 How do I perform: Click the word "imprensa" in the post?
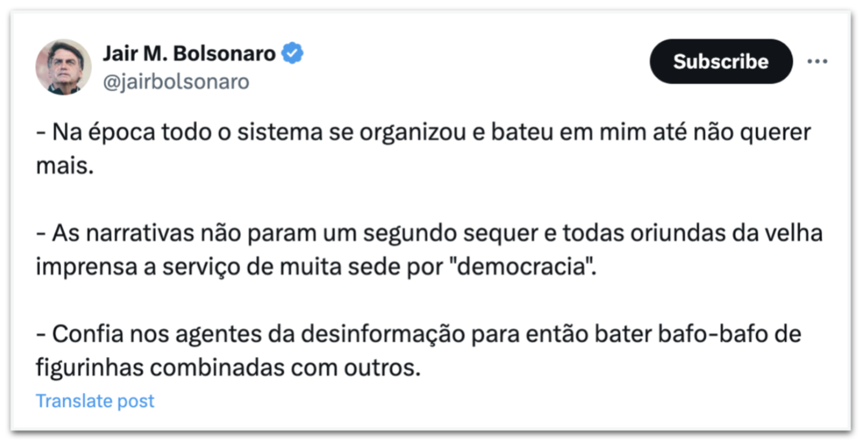pos(87,267)
